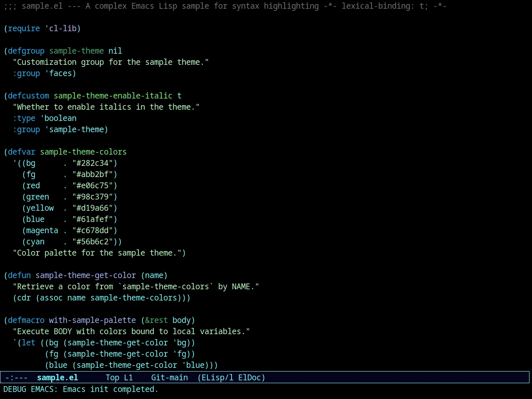Click the docstring 'Whether to enable italics in the theme.'
Viewport: 532px width, 399px height.
106,107
